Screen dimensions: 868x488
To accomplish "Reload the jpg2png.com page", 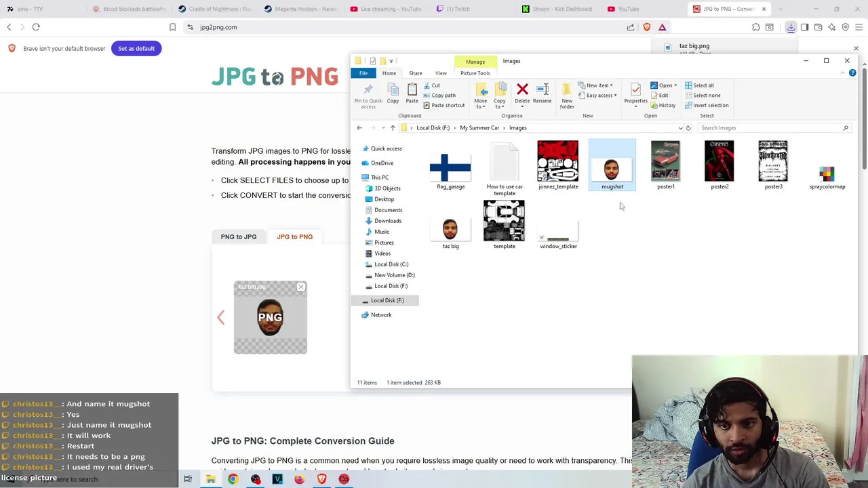I will click(x=36, y=27).
